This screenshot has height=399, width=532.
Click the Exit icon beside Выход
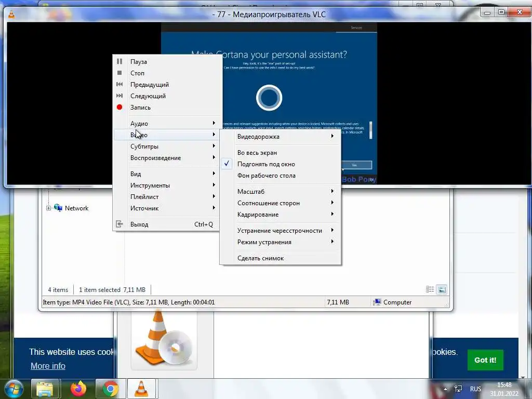click(119, 224)
